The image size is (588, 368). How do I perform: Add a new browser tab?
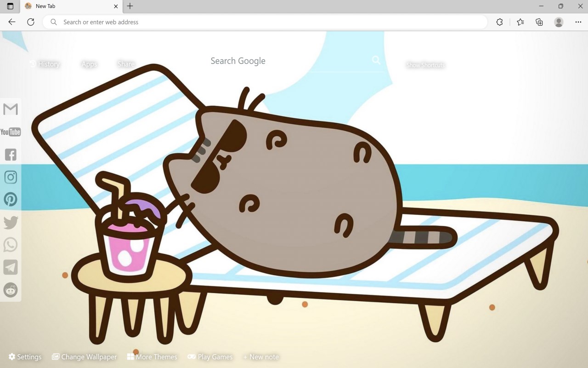coord(130,6)
